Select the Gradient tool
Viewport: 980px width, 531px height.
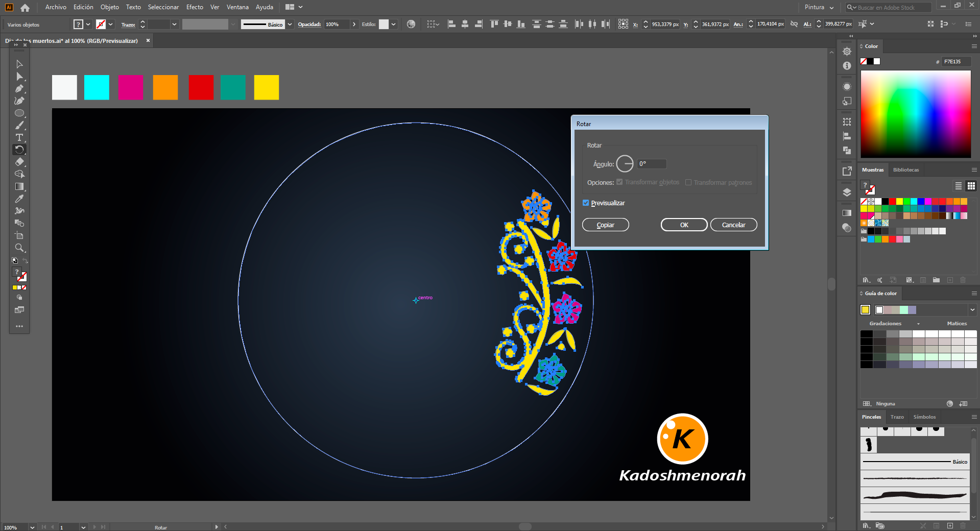(x=19, y=187)
